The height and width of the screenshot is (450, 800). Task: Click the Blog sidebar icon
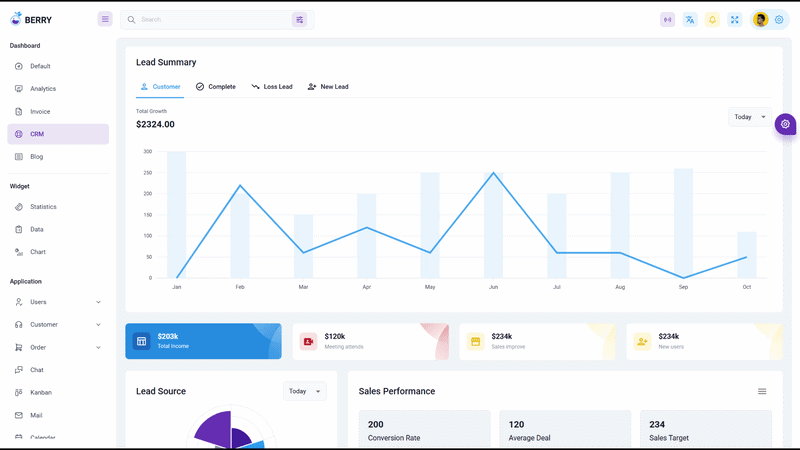19,157
